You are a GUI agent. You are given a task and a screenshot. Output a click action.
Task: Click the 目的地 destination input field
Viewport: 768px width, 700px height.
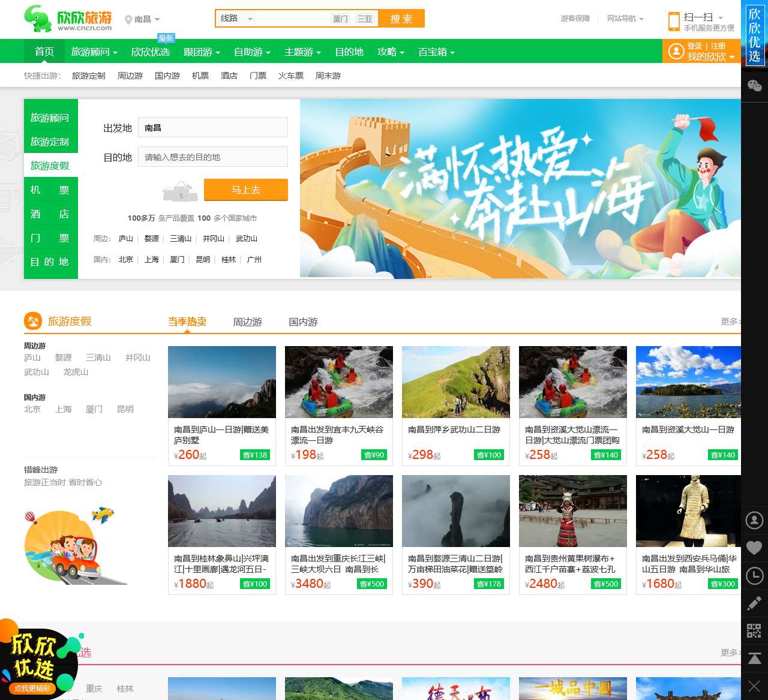(x=213, y=157)
